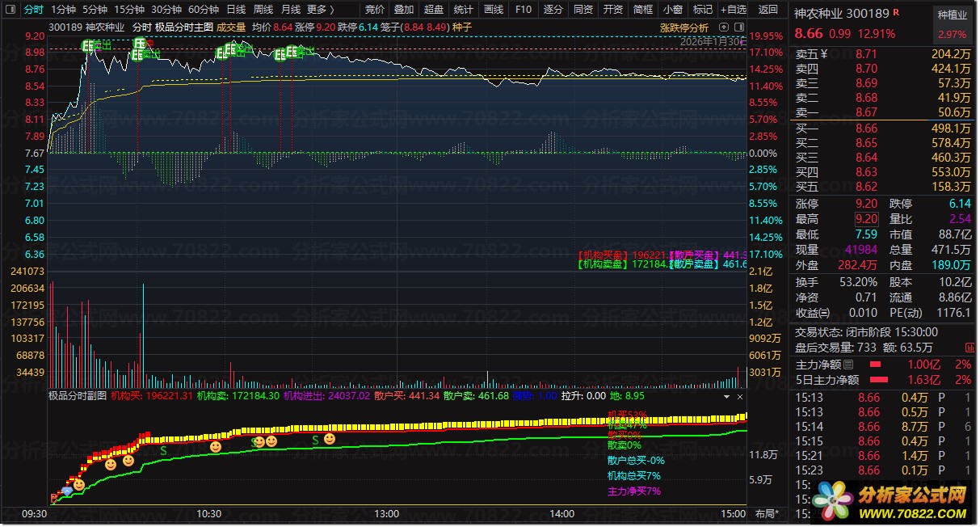Click the blue diamond marker near the 09:30 open
This screenshot has height=527, width=980.
[67, 491]
